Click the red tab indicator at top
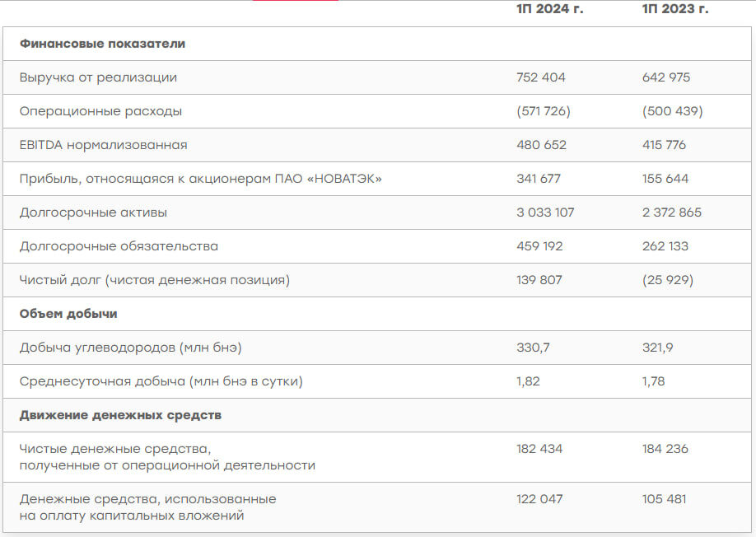Image resolution: width=756 pixels, height=537 pixels. tap(295, 1)
